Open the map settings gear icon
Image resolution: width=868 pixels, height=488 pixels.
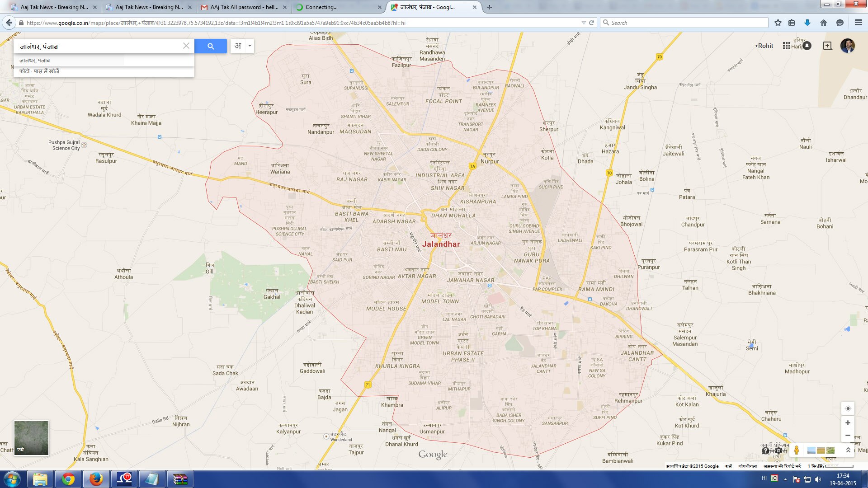tap(779, 450)
